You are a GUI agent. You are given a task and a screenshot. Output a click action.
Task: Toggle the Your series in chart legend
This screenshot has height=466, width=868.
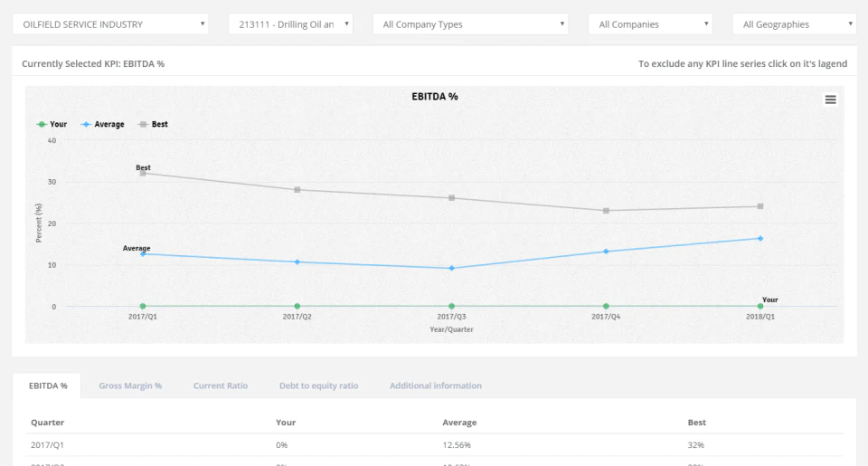[x=52, y=124]
